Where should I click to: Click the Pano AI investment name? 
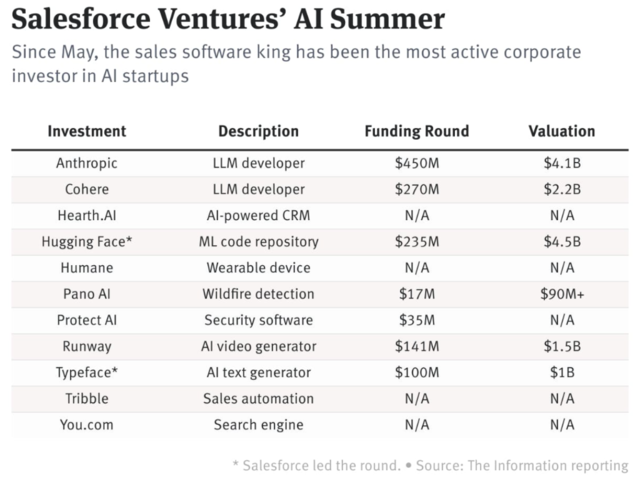point(87,294)
